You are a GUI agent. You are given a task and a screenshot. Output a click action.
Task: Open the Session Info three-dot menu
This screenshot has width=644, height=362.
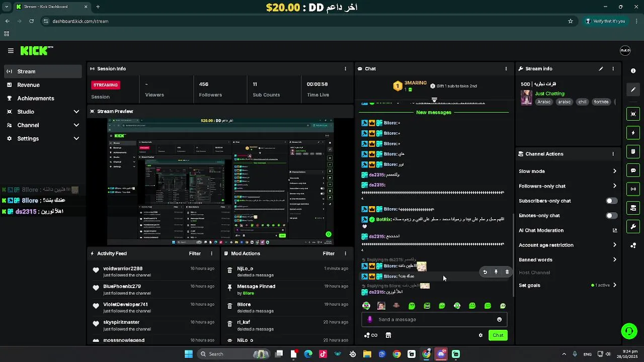345,69
